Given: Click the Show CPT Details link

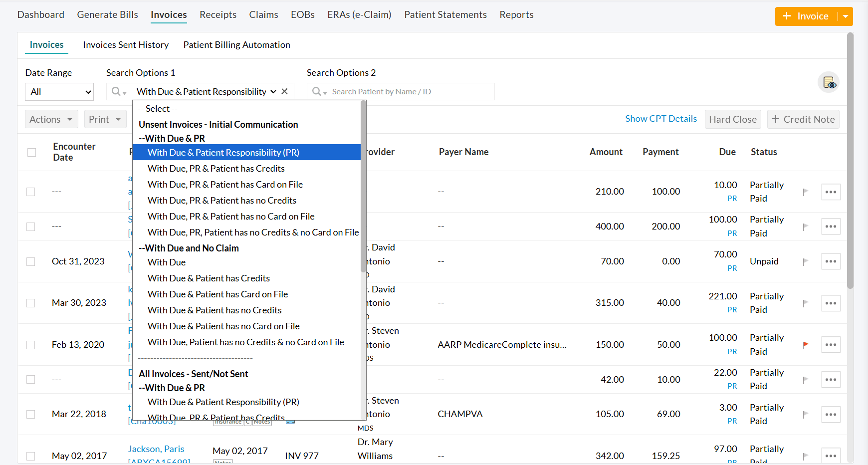Looking at the screenshot, I should [x=661, y=119].
